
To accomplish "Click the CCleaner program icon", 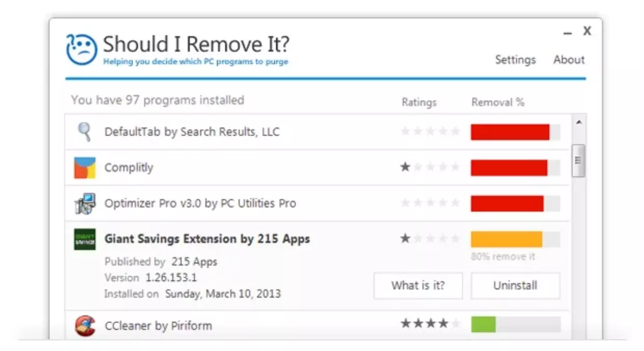I will (85, 326).
